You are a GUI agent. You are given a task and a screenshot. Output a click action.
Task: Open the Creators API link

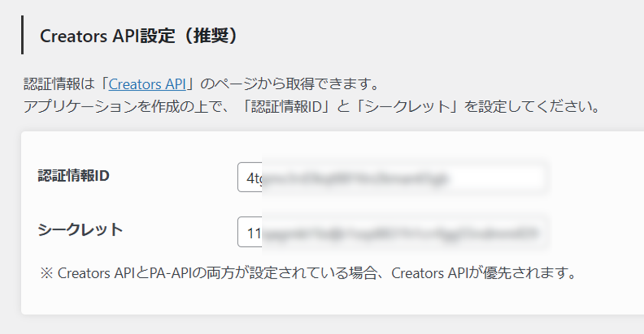(x=147, y=84)
